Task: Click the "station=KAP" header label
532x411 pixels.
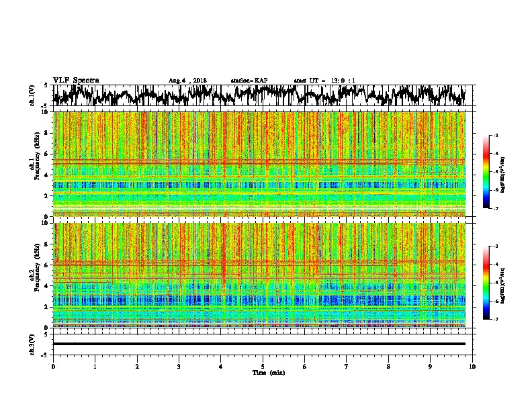Action: tap(249, 81)
